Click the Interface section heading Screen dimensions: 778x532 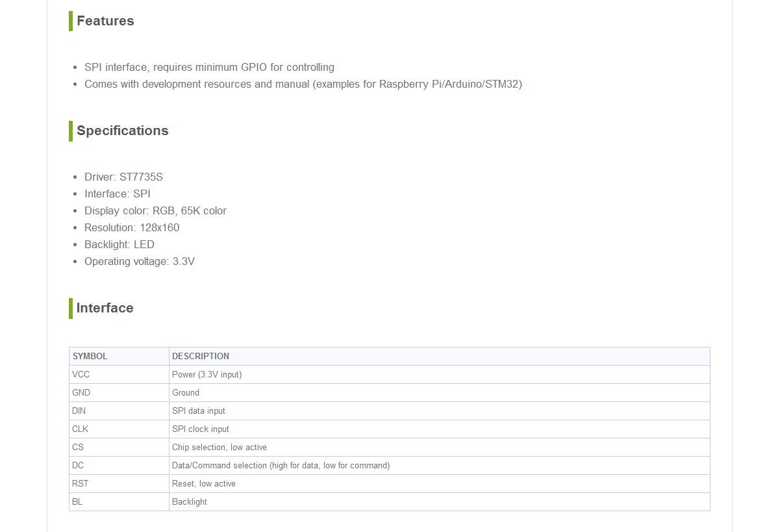click(105, 308)
